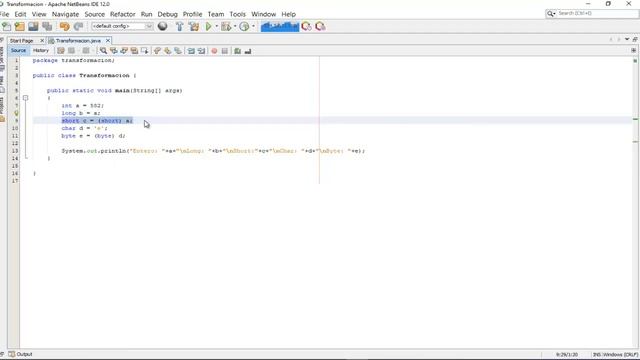Click Find Next Occurrence icon
Viewport: 640px width, 360px height.
(124, 51)
